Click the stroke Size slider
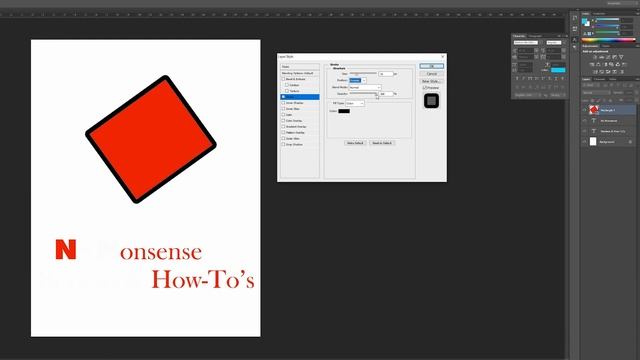The width and height of the screenshot is (640, 360). 363,73
